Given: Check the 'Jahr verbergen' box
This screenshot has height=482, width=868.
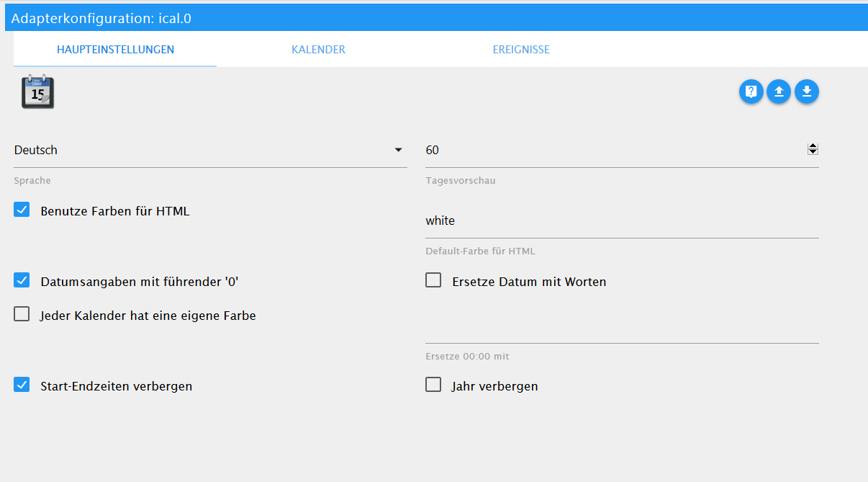Looking at the screenshot, I should tap(433, 385).
